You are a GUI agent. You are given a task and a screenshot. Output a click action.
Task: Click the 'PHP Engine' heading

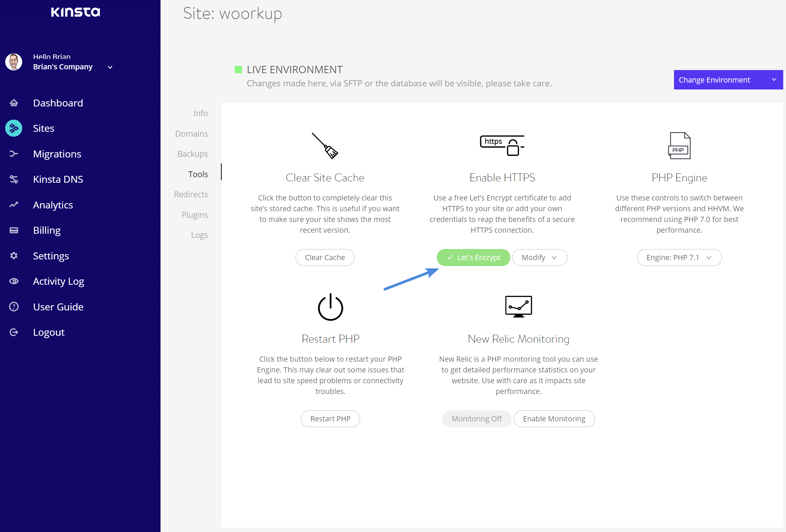coord(679,178)
